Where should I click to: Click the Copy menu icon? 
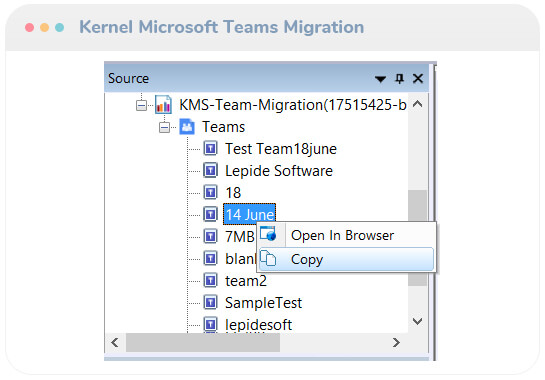tap(268, 258)
